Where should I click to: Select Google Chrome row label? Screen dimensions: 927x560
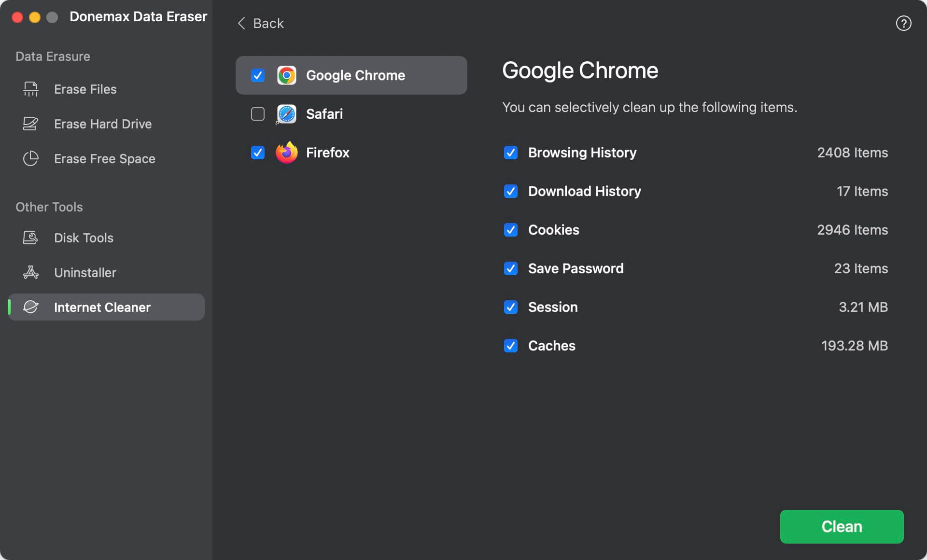355,75
